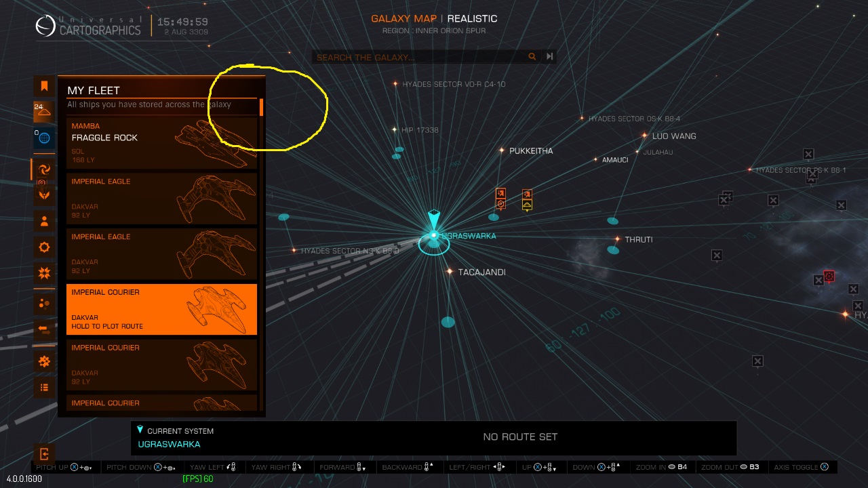Open the galaxy spiral sidebar icon
The height and width of the screenshot is (488, 868).
click(x=44, y=169)
